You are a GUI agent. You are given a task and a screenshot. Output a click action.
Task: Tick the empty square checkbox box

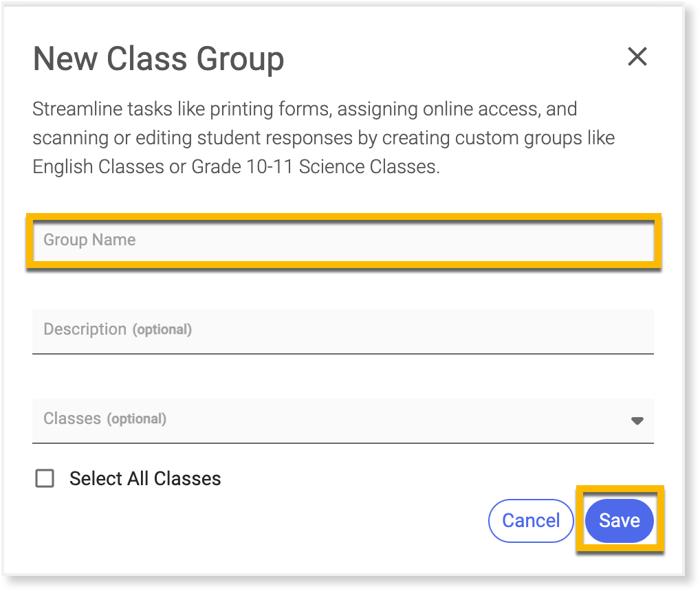tap(45, 479)
